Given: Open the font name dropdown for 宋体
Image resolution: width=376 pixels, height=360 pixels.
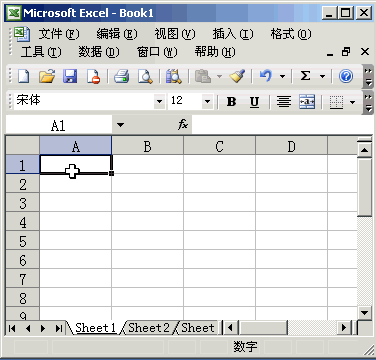Looking at the screenshot, I should tap(159, 101).
